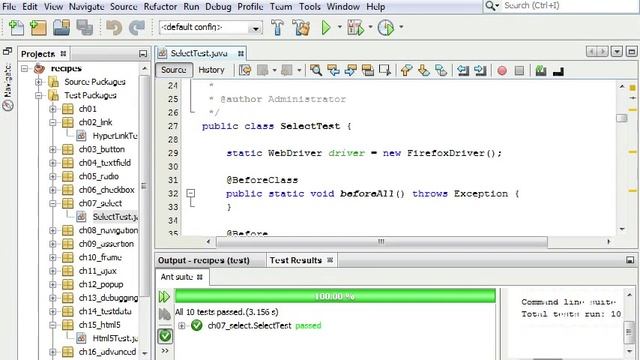Select SelectTest.java in the project tree
The width and height of the screenshot is (640, 360).
(115, 217)
